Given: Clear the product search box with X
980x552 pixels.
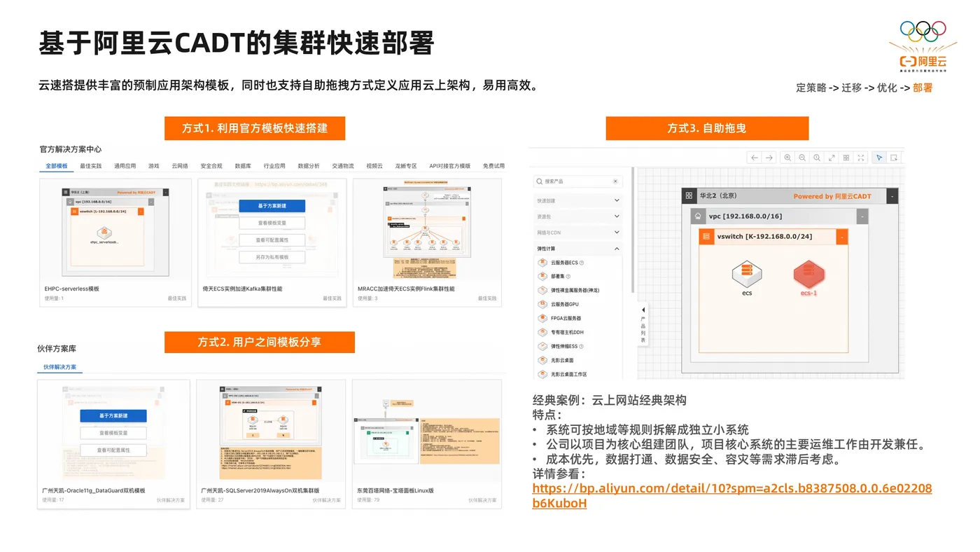Looking at the screenshot, I should tap(615, 181).
